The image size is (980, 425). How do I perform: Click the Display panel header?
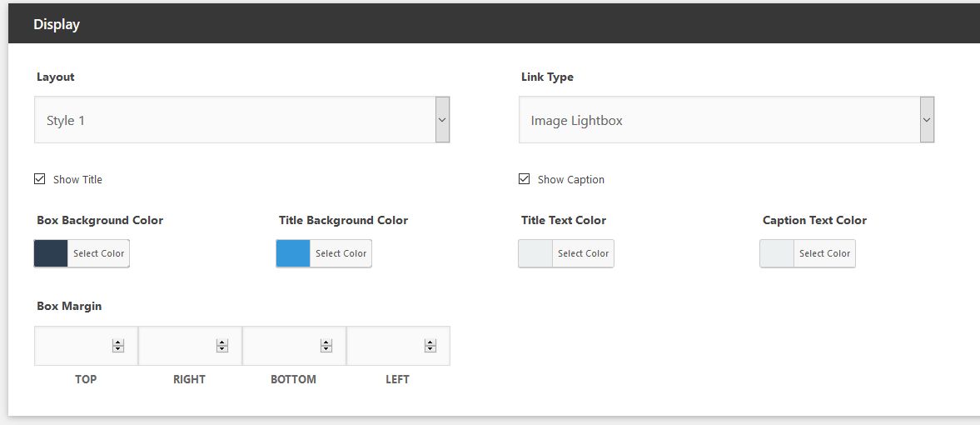[x=494, y=24]
